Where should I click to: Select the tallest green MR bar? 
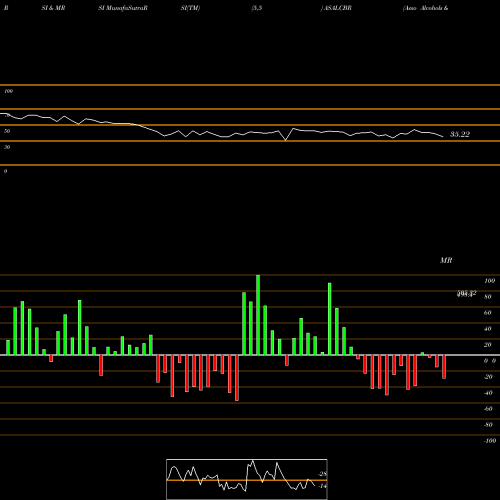(258, 315)
